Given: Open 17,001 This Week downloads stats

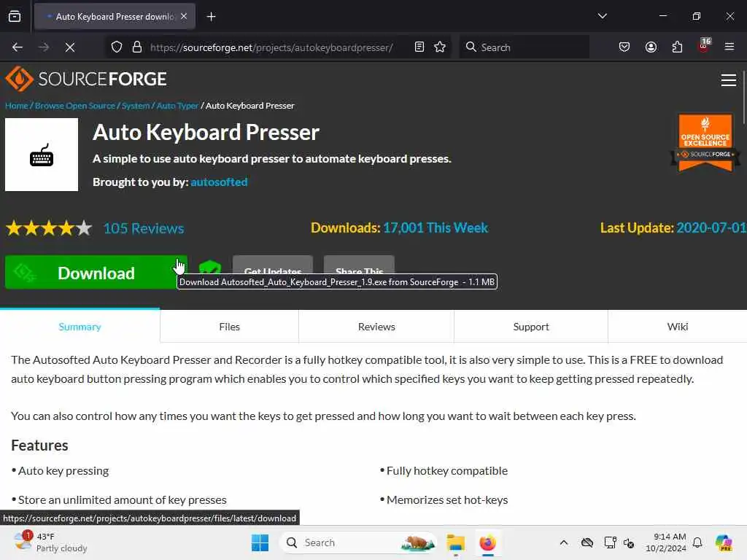Looking at the screenshot, I should click(436, 227).
